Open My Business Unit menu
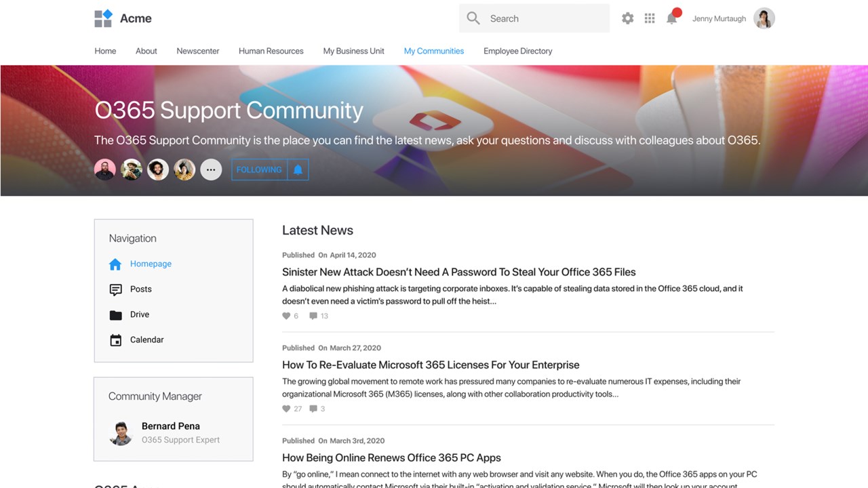This screenshot has width=868, height=488. pyautogui.click(x=354, y=51)
